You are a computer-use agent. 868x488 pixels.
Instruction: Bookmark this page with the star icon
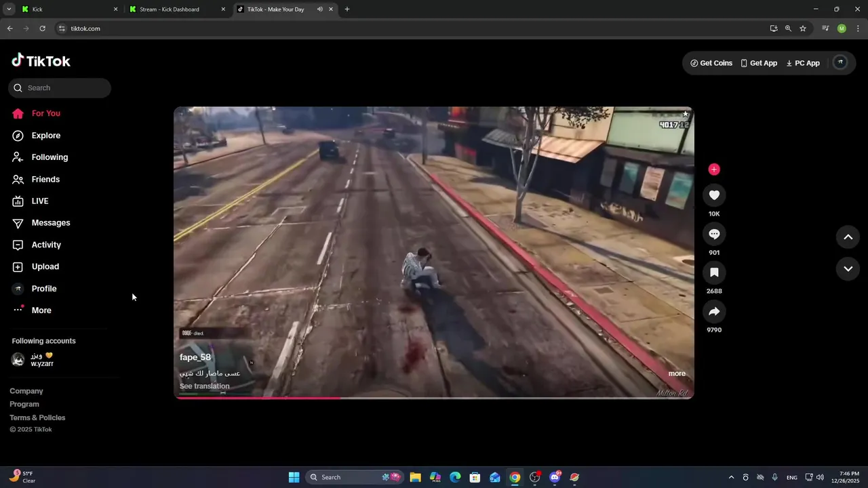pyautogui.click(x=803, y=28)
